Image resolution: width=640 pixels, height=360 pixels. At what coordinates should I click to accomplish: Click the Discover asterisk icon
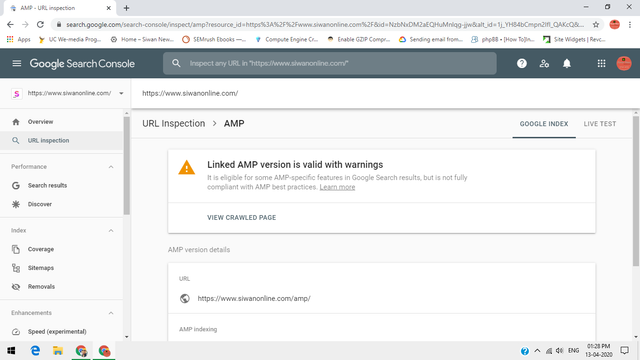click(x=16, y=204)
